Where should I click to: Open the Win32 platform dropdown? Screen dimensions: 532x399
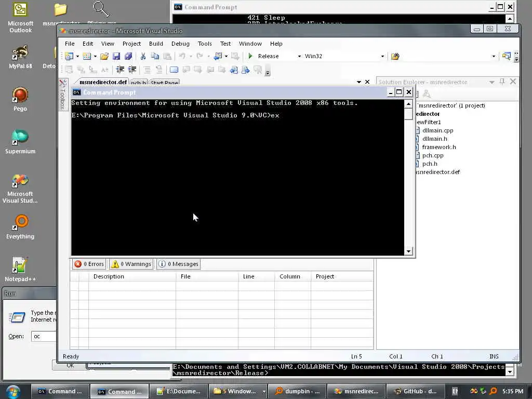coord(382,56)
